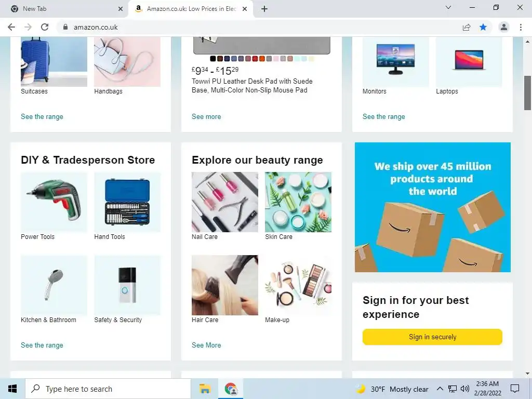Click the Kitchen & Bathroom label
Viewport: 532px width, 399px height.
point(48,320)
